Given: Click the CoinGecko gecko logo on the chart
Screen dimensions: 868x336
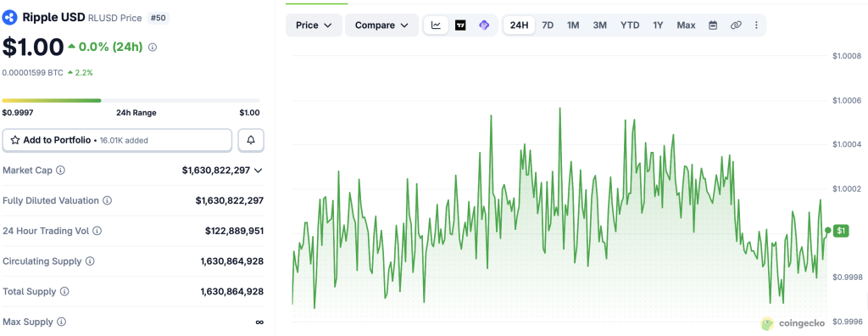Looking at the screenshot, I should click(x=767, y=323).
